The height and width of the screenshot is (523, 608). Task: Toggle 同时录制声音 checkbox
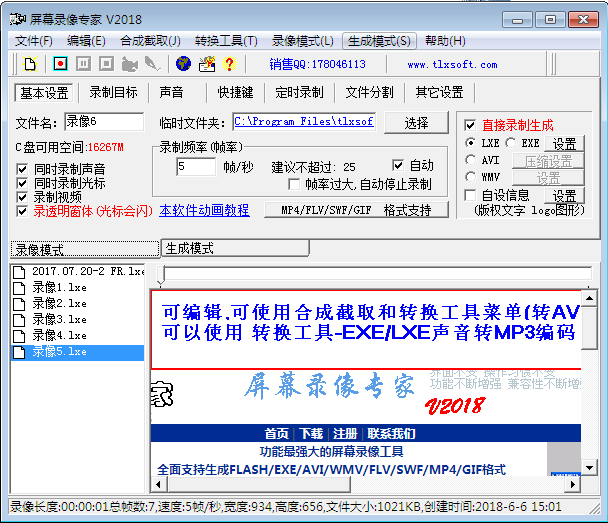(23, 170)
